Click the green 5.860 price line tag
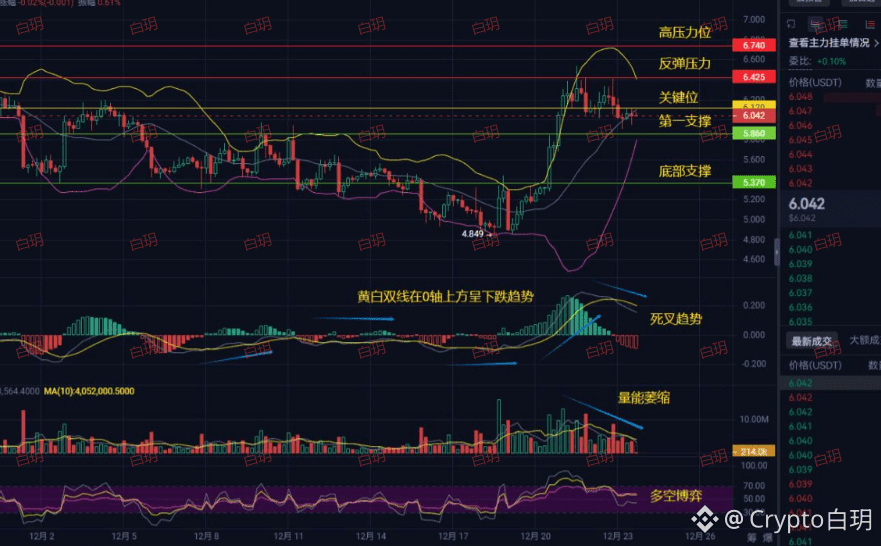The height and width of the screenshot is (546, 881). click(x=754, y=134)
